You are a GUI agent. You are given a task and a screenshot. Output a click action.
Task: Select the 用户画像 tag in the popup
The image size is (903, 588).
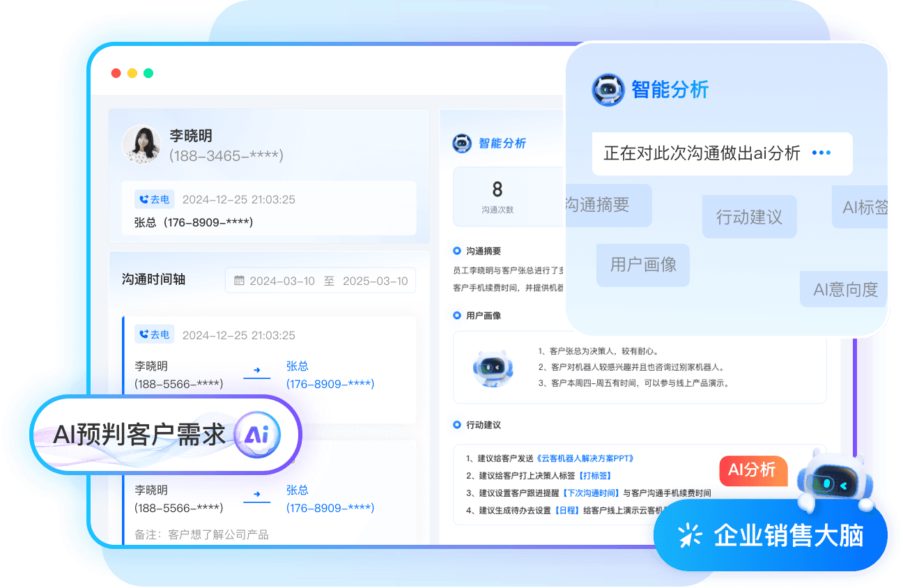643,265
